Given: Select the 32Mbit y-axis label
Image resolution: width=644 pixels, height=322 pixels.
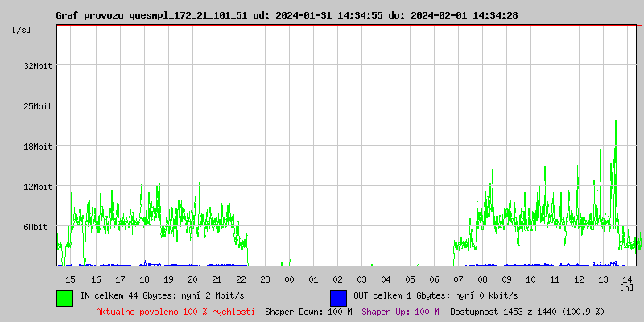Looking at the screenshot, I should pos(38,66).
